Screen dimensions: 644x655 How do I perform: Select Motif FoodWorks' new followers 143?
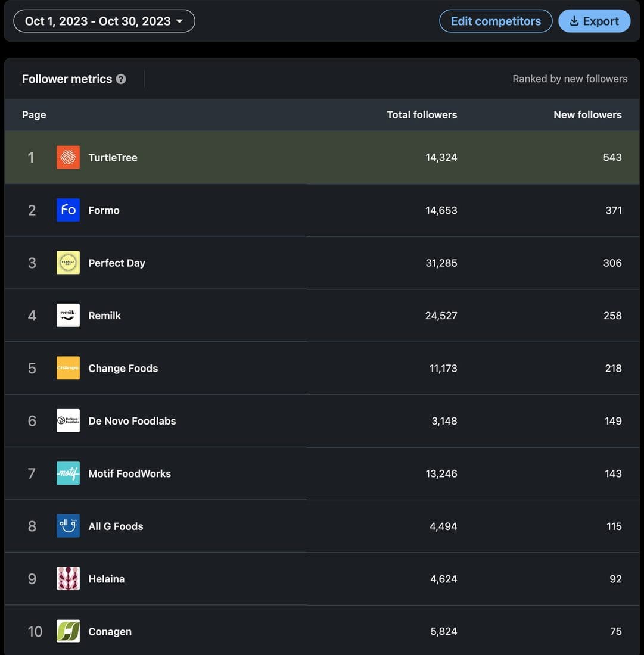pos(613,473)
